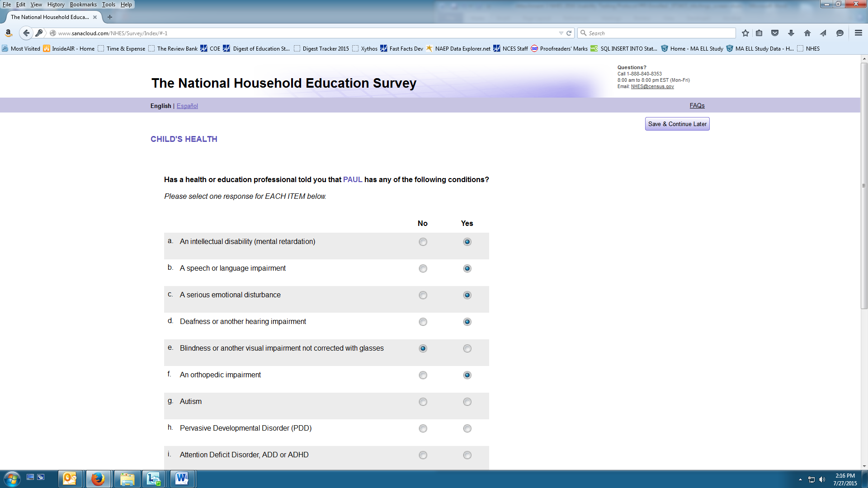Show bookmarks list toolbar icon
Image resolution: width=868 pixels, height=488 pixels.
click(x=759, y=33)
